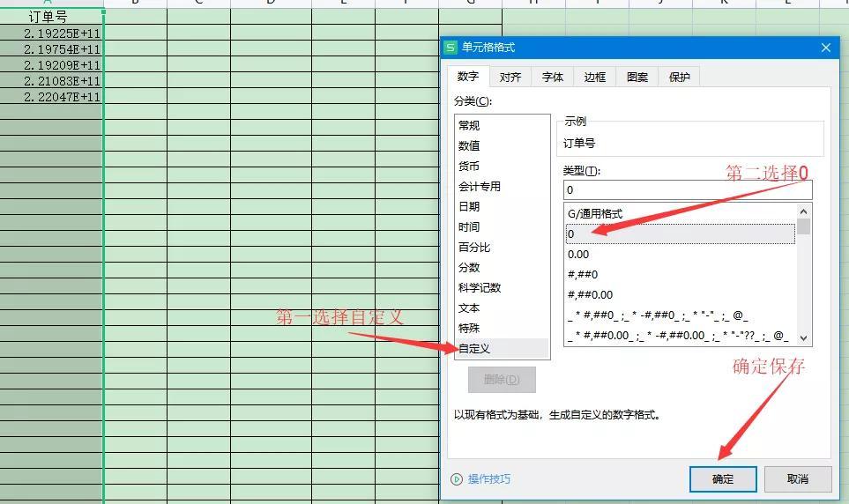Switch to the 图案 tab

click(637, 77)
